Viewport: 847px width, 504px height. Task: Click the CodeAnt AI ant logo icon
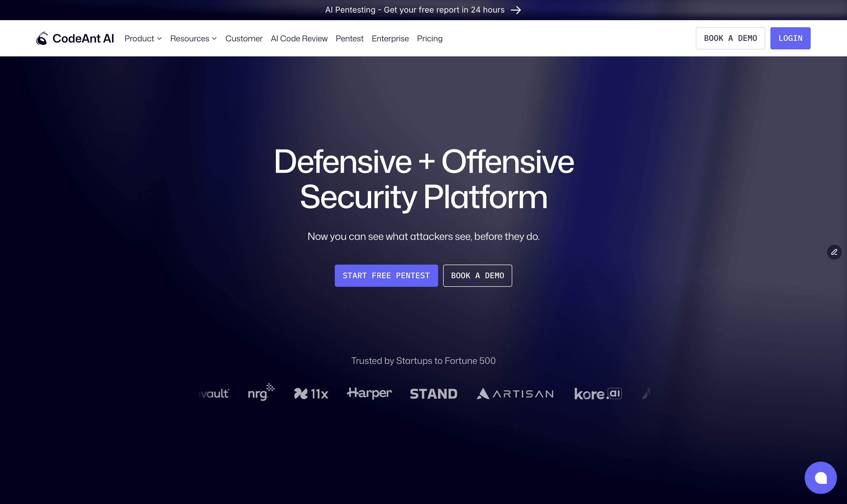pyautogui.click(x=42, y=38)
